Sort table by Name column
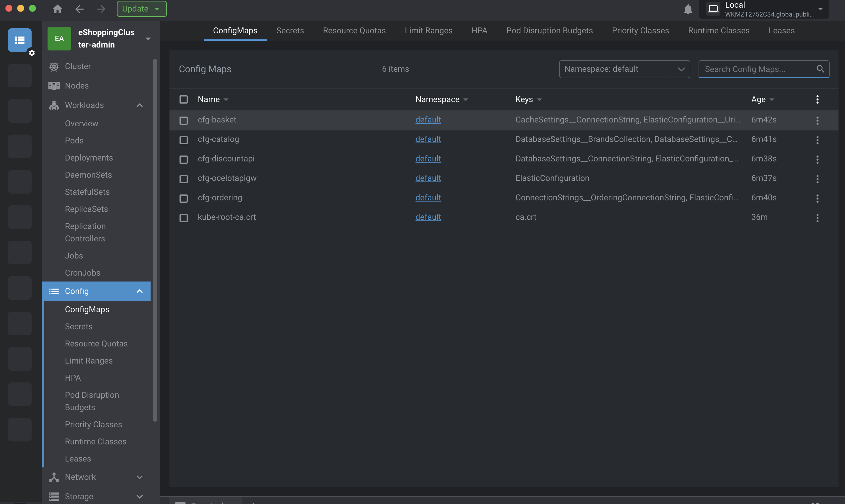This screenshot has width=845, height=504. 213,99
